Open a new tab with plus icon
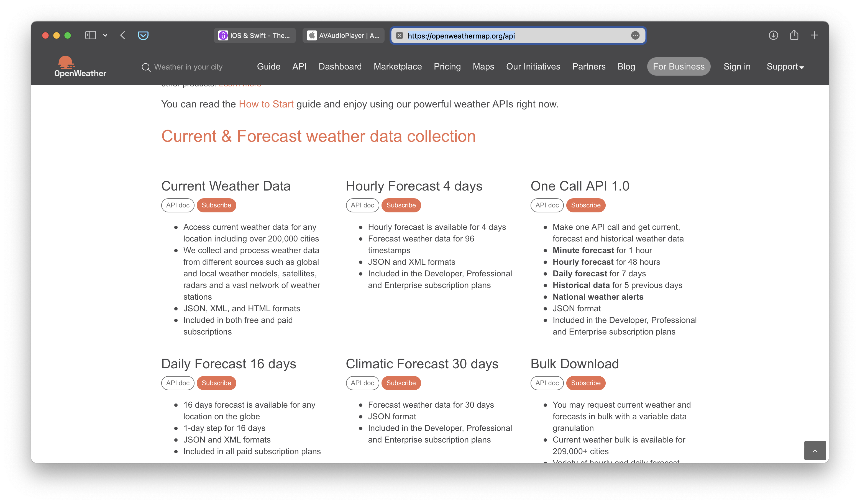Screen dimensions: 860x504 [815, 35]
